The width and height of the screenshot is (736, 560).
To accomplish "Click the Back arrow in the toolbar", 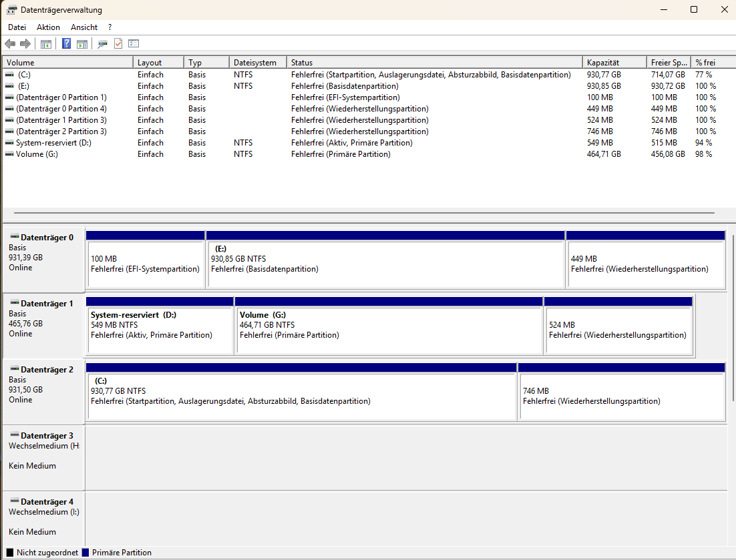I will (x=10, y=43).
